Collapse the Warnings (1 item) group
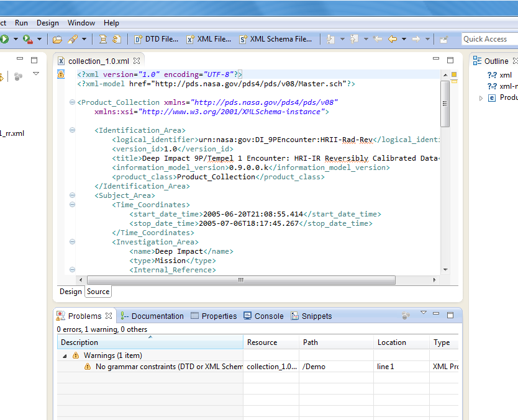Screen dimensions: 518x420 tap(65, 356)
